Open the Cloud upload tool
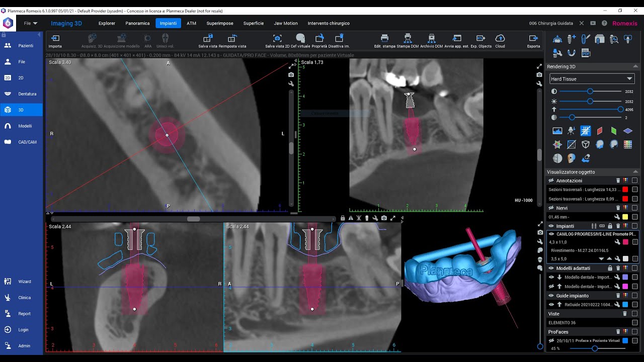This screenshot has height=362, width=644. 500,38
